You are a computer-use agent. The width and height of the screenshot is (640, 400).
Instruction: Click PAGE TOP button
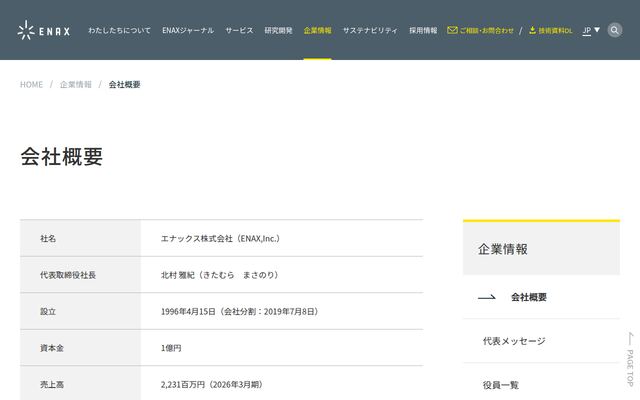630,359
